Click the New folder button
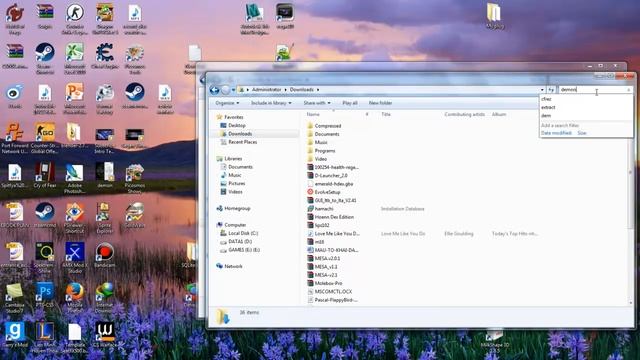Viewport: 640px width, 360px height. point(380,103)
